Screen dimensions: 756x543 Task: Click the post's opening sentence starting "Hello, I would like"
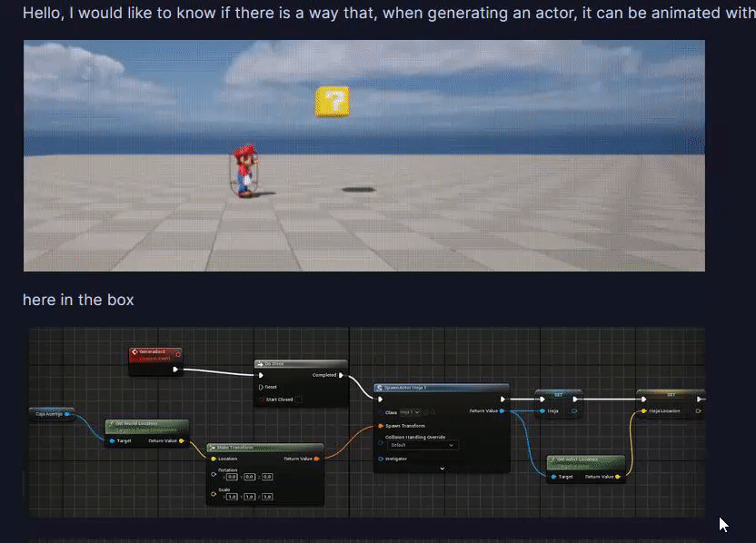pos(389,13)
